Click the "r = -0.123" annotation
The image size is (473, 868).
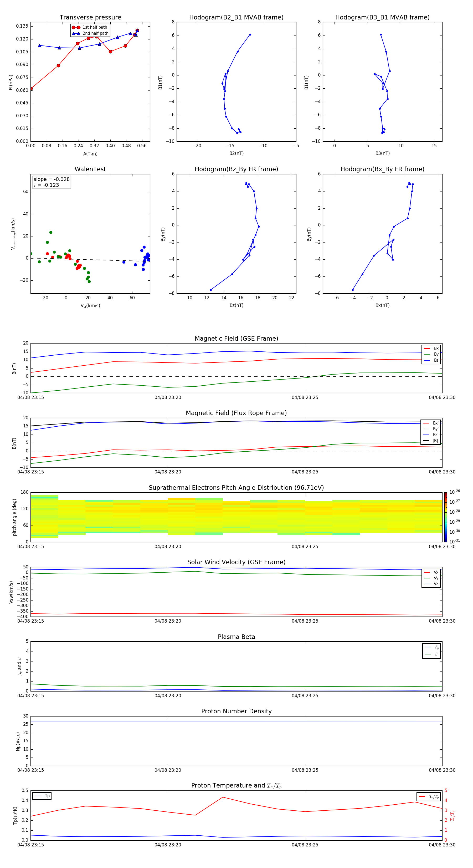47,185
